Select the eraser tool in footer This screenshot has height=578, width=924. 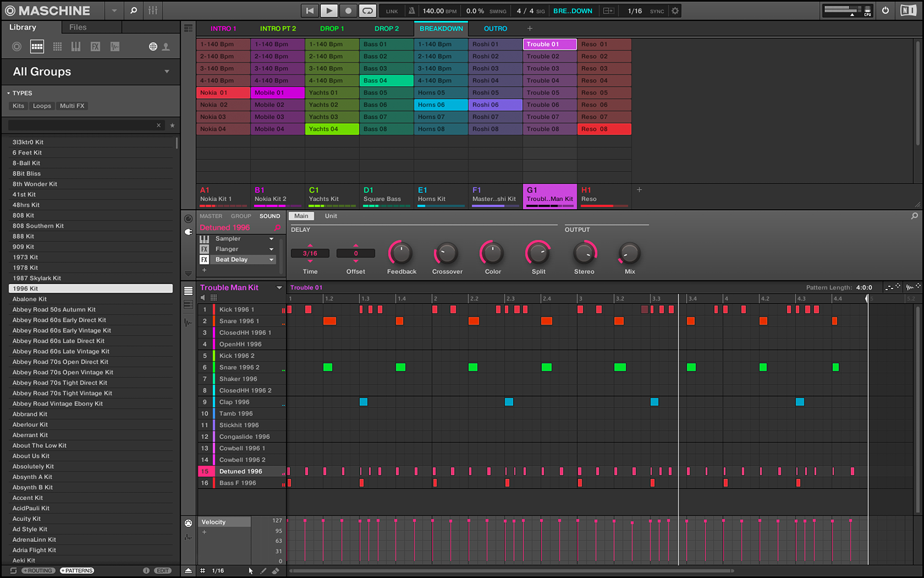click(x=276, y=571)
